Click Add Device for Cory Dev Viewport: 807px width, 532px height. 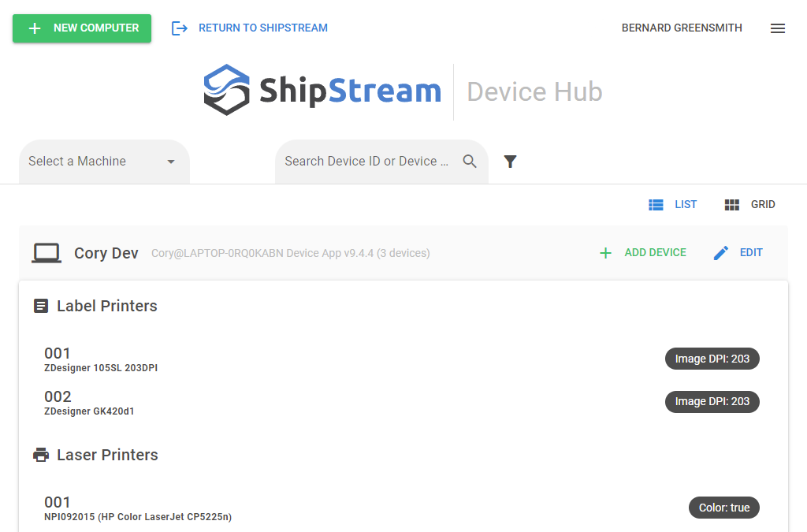coord(642,253)
